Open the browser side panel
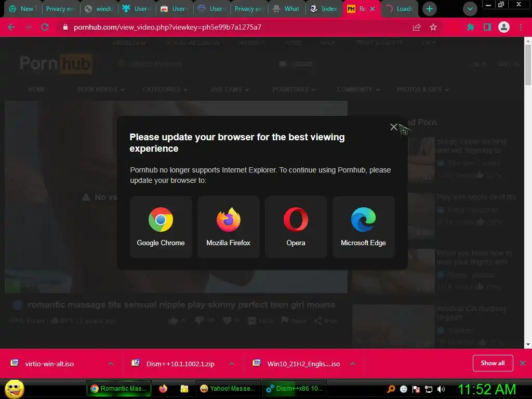The height and width of the screenshot is (399, 532). pos(487,27)
